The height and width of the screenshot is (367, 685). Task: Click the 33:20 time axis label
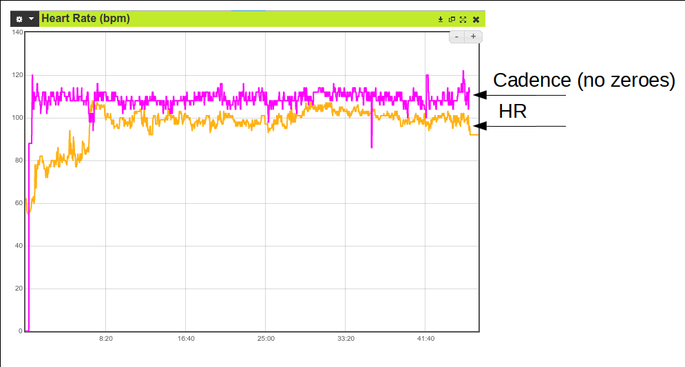[346, 339]
